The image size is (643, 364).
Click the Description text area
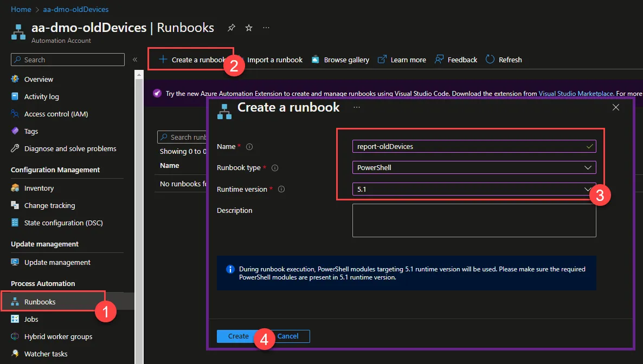tap(474, 220)
